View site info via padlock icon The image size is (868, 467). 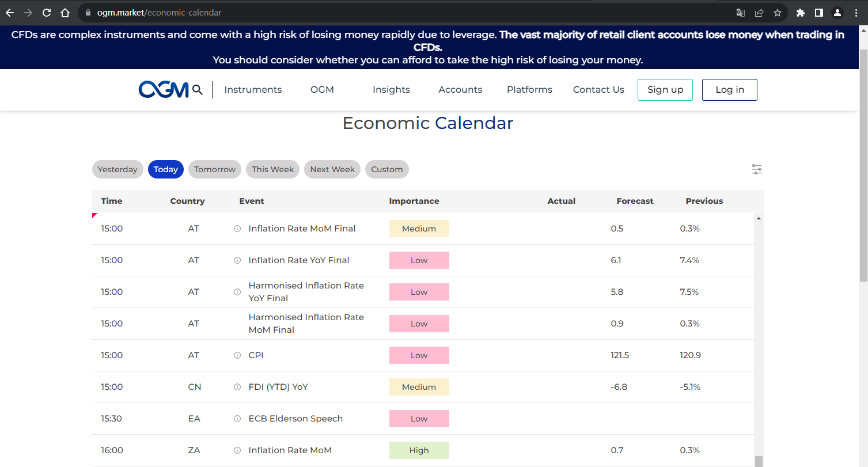tap(88, 13)
